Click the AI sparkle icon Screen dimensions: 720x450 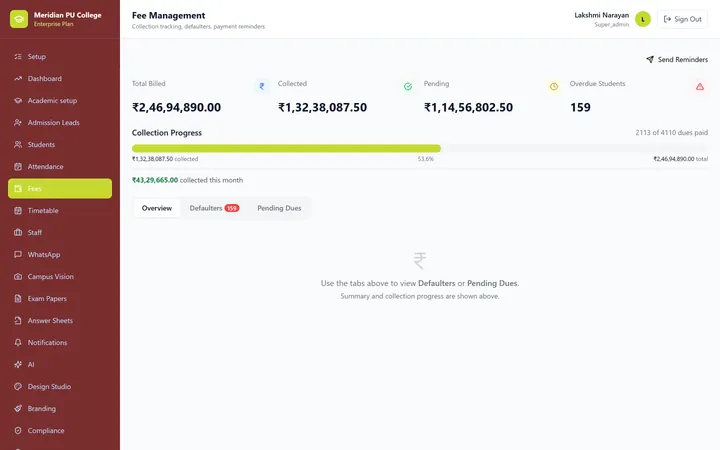[18, 365]
